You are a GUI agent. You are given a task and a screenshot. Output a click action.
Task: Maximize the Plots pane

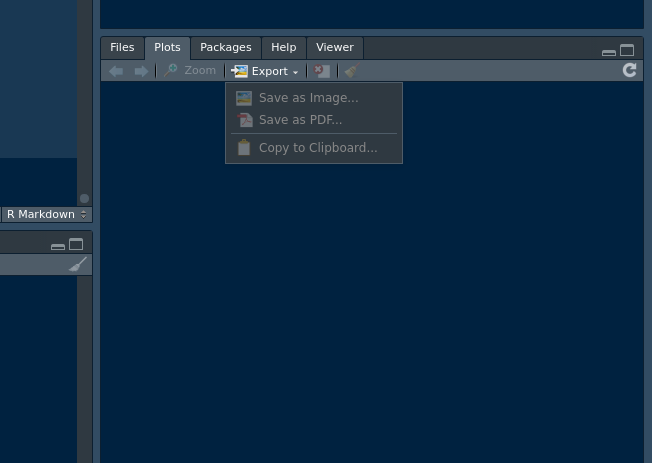coord(627,50)
